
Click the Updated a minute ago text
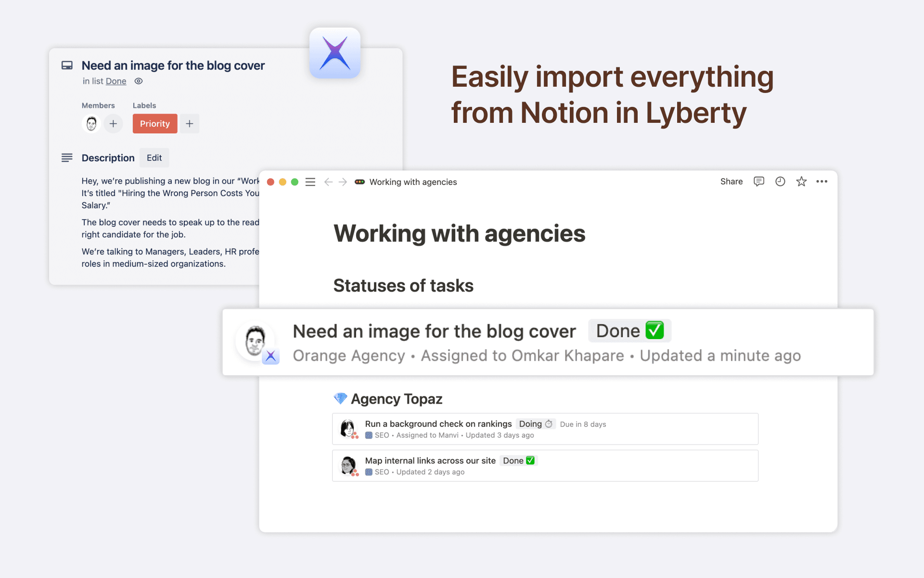pos(720,356)
